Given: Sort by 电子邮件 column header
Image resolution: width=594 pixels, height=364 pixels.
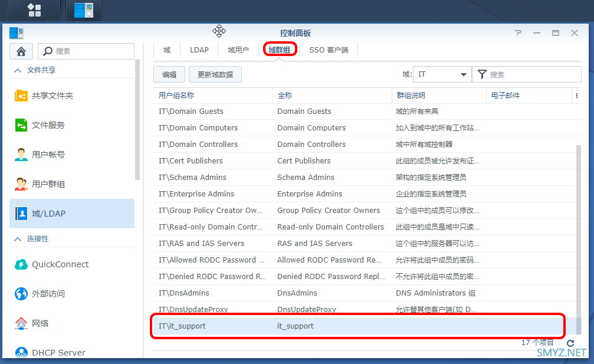Looking at the screenshot, I should tap(529, 96).
